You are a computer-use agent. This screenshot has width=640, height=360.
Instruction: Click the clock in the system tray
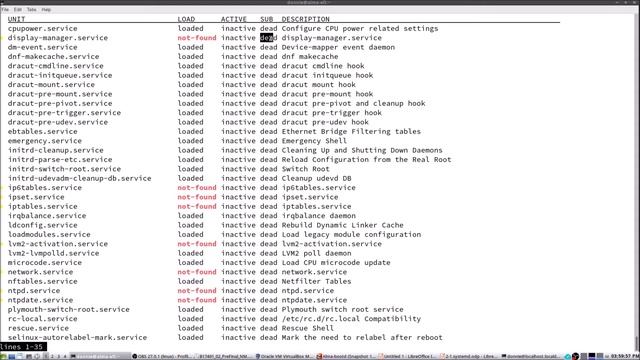[x=624, y=356]
